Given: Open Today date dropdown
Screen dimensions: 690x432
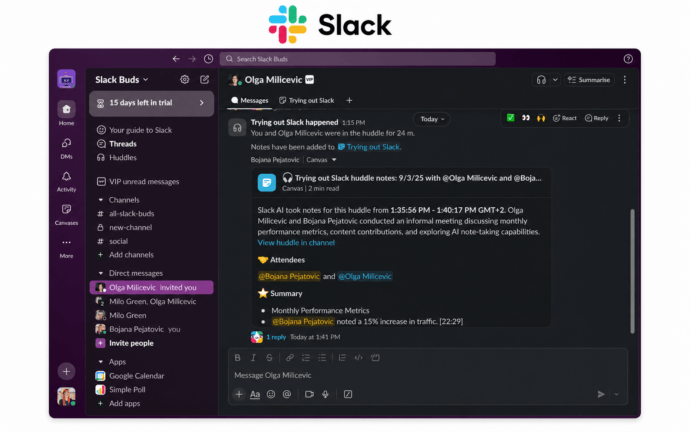Looking at the screenshot, I should click(432, 119).
